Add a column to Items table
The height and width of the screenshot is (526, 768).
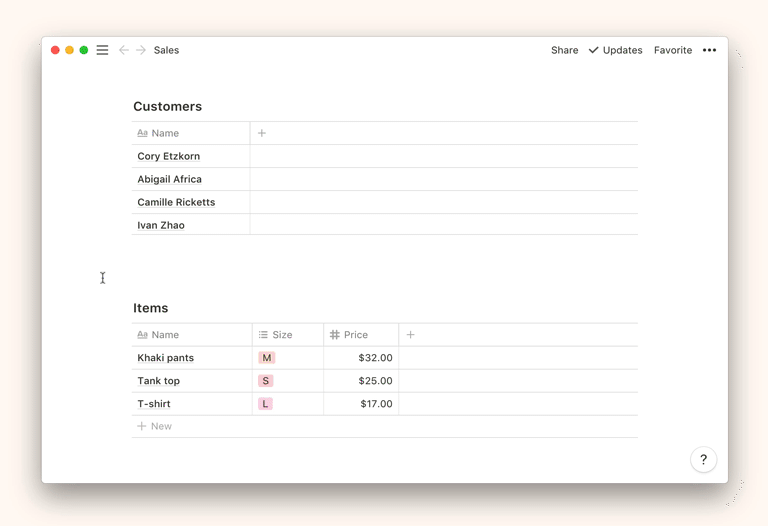[410, 335]
